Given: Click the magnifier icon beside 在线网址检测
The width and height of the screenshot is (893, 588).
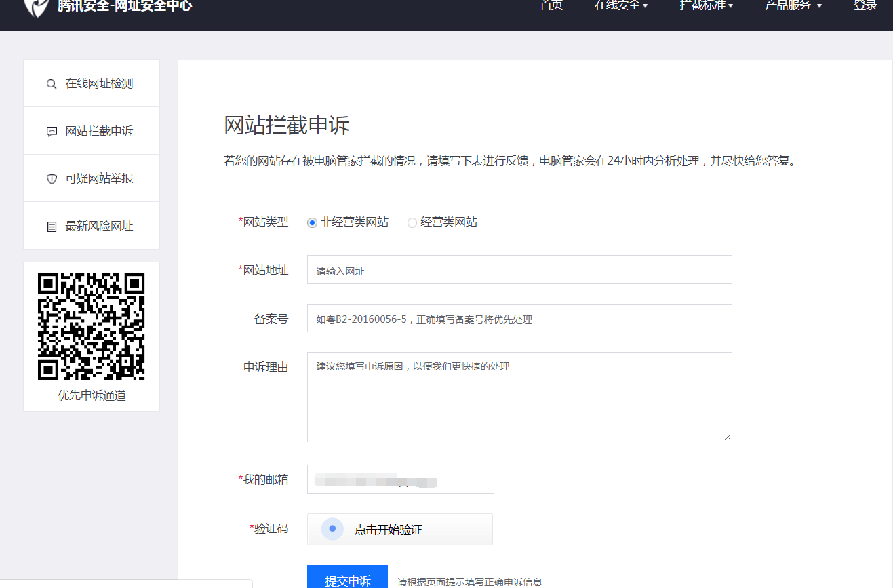Looking at the screenshot, I should (52, 84).
